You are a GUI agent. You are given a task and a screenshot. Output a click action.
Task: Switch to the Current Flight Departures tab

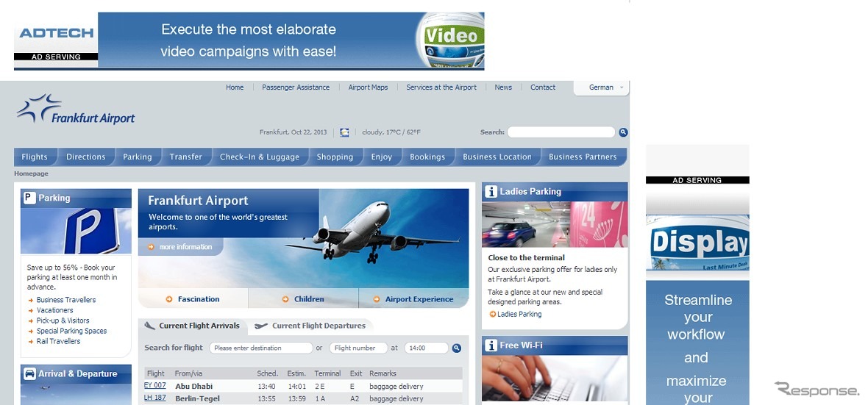click(310, 326)
